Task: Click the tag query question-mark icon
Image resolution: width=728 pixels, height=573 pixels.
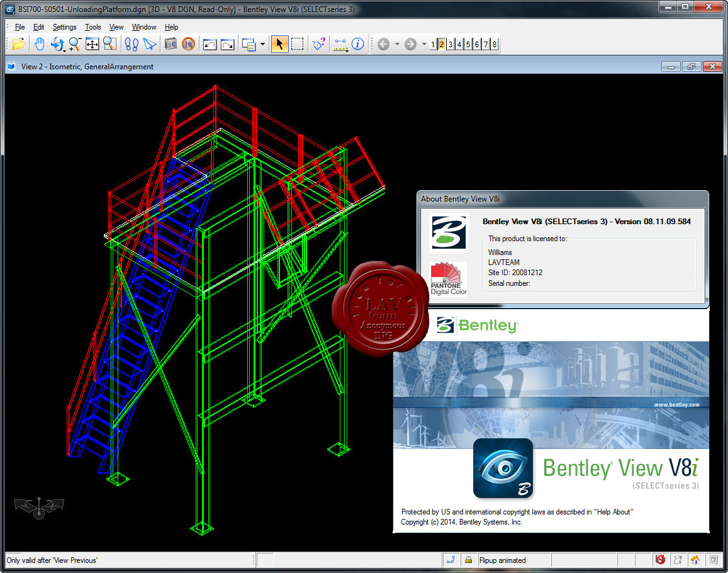Action: [x=319, y=43]
